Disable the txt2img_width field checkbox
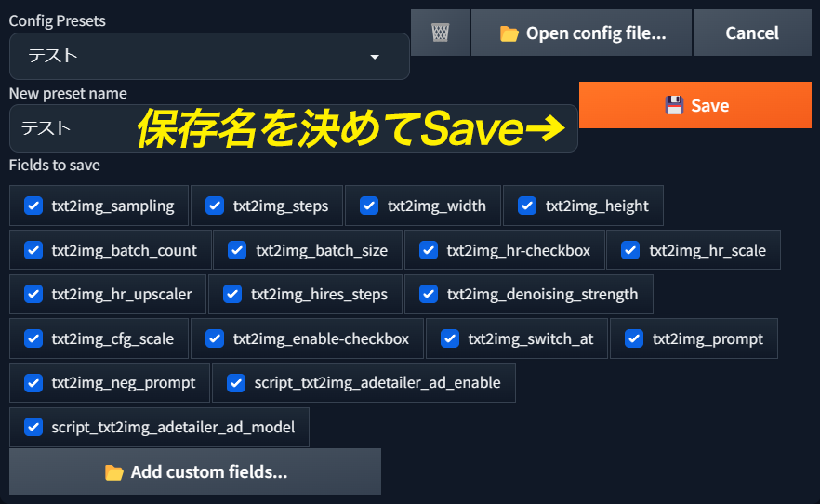This screenshot has width=820, height=504. coord(369,206)
